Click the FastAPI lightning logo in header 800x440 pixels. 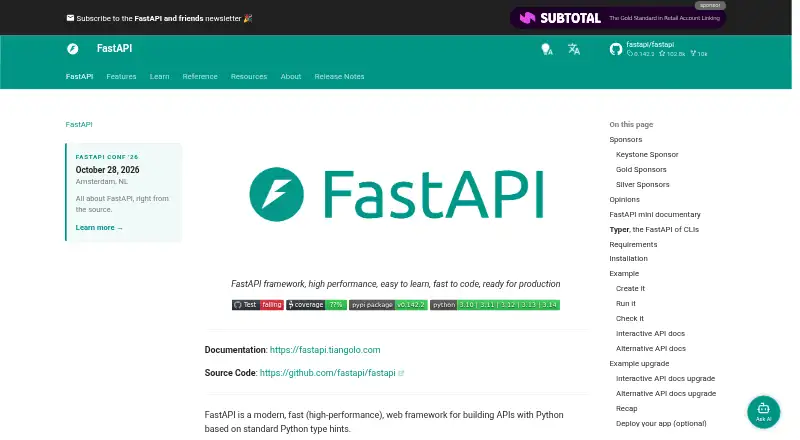pyautogui.click(x=72, y=48)
